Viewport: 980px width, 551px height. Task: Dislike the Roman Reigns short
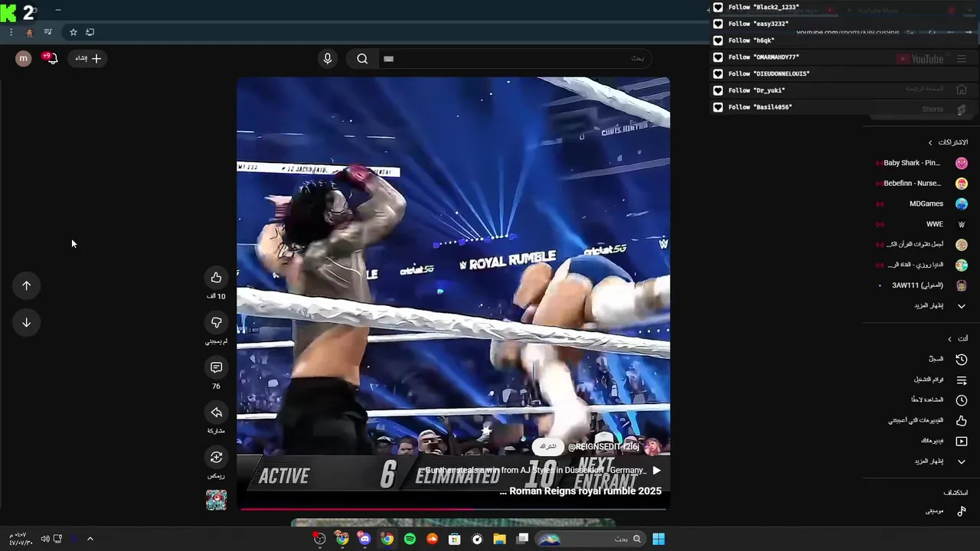tap(216, 323)
